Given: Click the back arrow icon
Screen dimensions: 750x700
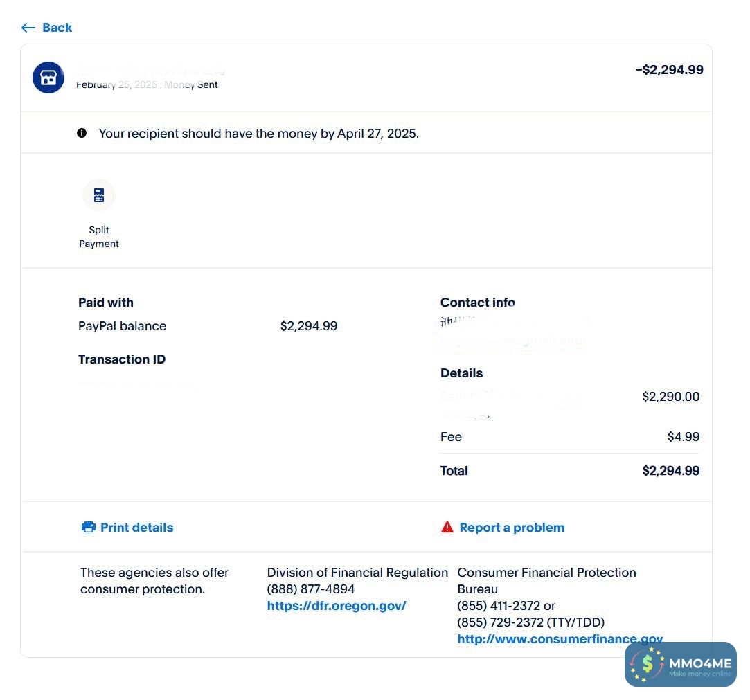Looking at the screenshot, I should tap(28, 28).
